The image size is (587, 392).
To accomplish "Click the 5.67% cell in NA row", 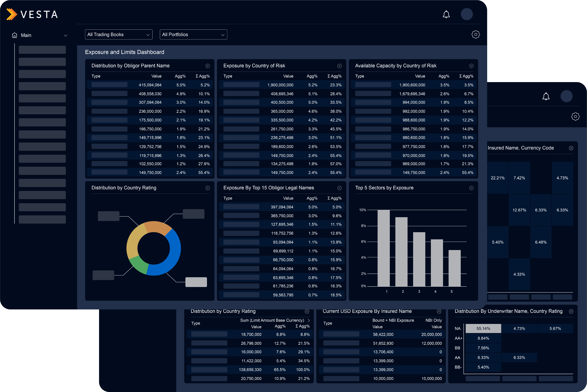I will click(x=555, y=329).
